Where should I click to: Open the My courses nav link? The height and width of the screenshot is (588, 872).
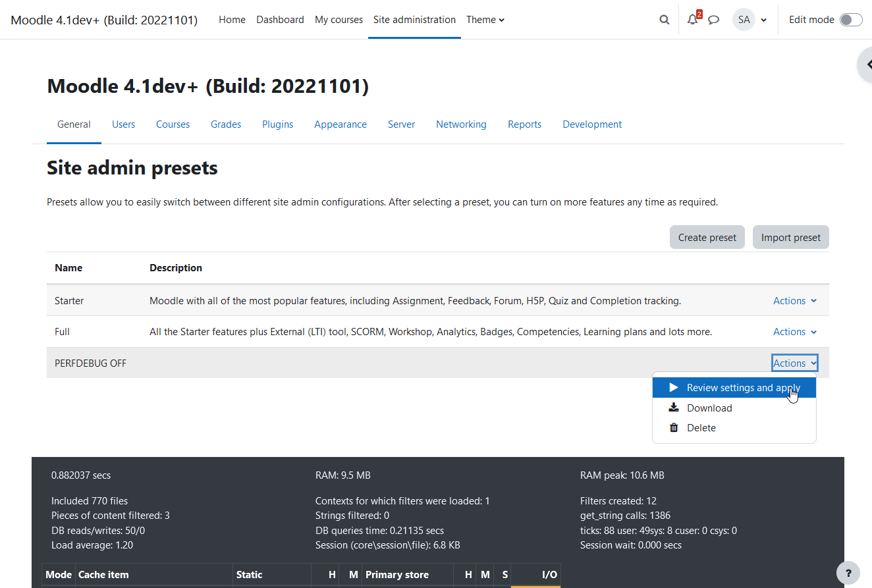pyautogui.click(x=339, y=20)
